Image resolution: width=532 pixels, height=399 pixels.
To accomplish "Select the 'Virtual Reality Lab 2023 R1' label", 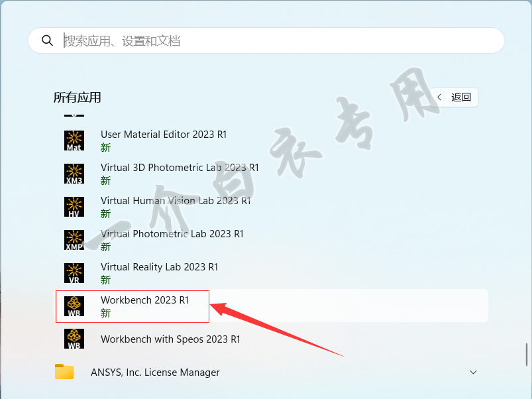I will (x=159, y=267).
